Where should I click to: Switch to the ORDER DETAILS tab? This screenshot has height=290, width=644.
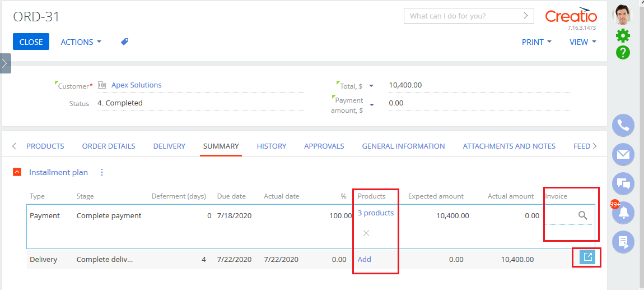[x=109, y=146]
